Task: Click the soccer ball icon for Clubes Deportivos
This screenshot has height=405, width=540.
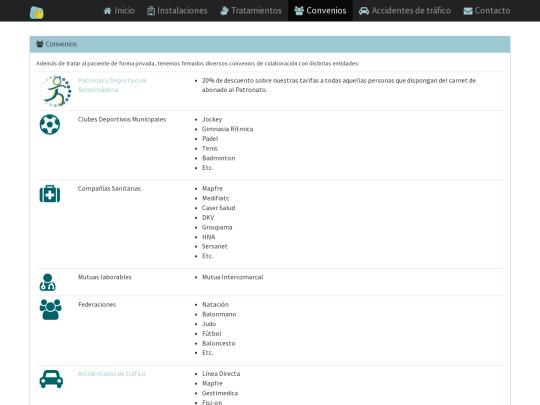Action: [50, 124]
